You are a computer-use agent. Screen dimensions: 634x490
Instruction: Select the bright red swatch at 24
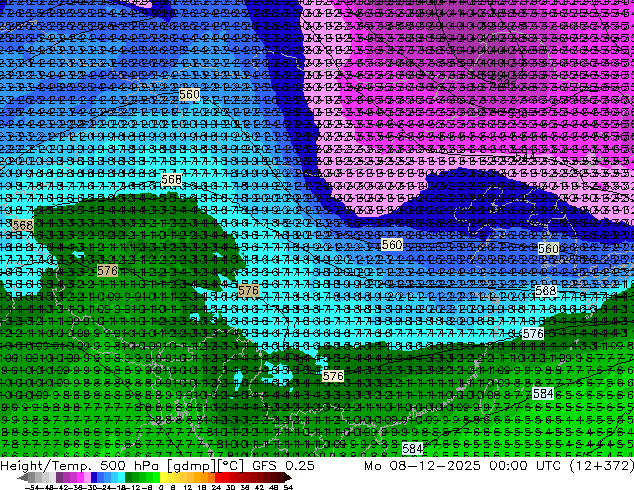click(218, 478)
